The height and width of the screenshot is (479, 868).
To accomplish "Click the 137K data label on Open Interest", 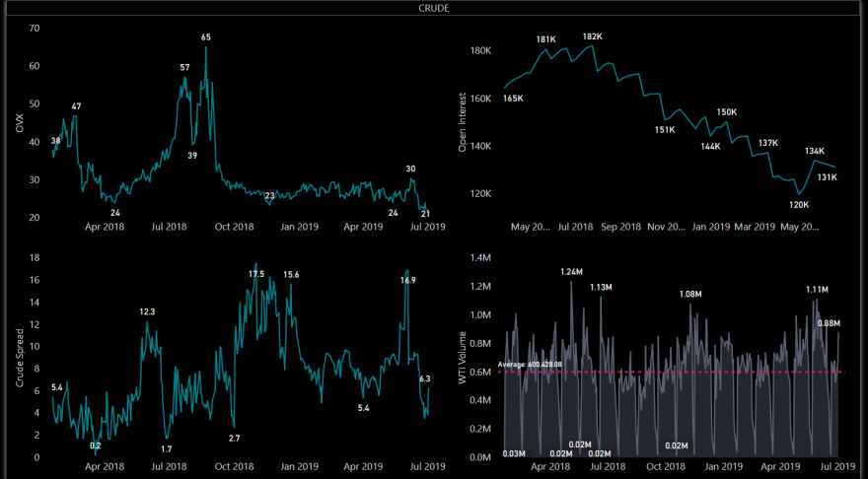I will tap(768, 143).
